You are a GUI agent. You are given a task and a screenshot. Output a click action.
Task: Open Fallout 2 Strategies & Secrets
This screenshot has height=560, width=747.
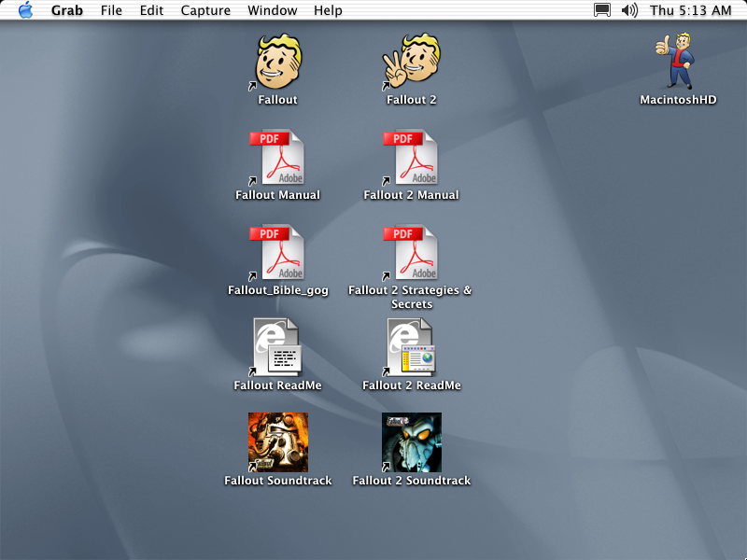pos(411,252)
